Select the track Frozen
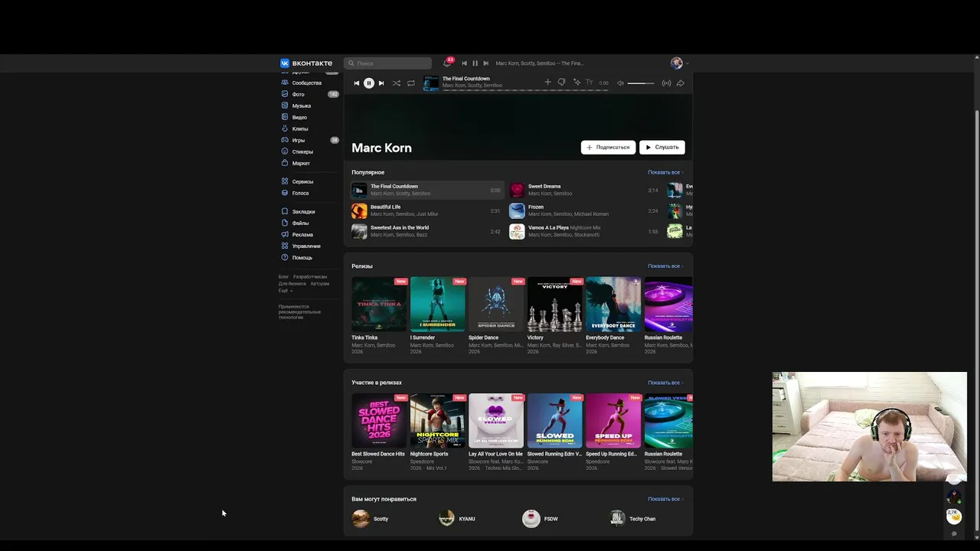980x551 pixels. (585, 210)
